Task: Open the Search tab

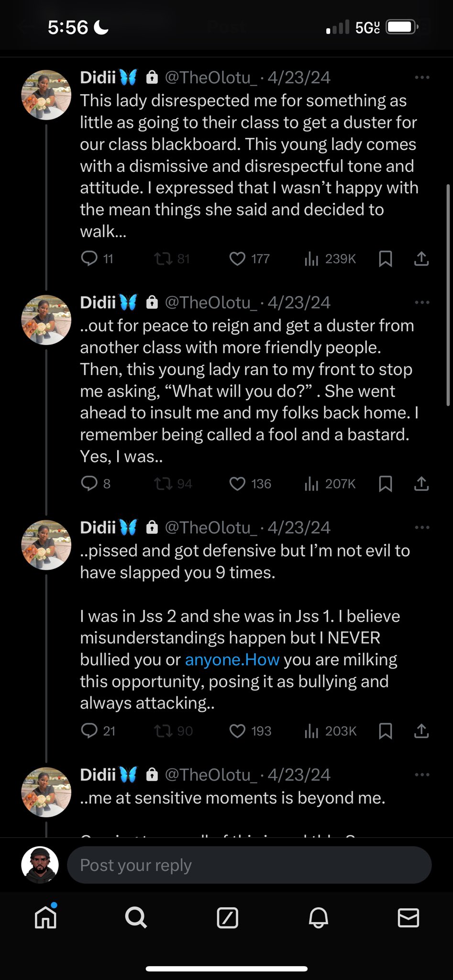Action: [x=136, y=918]
